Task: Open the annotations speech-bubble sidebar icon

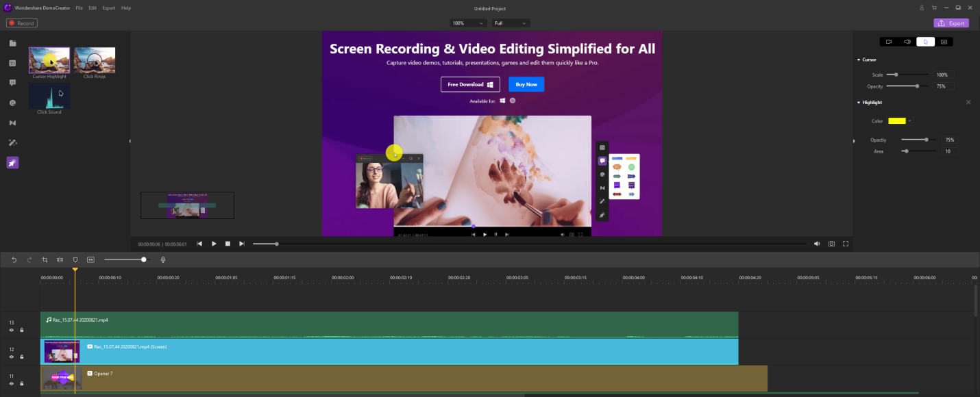Action: coord(12,83)
